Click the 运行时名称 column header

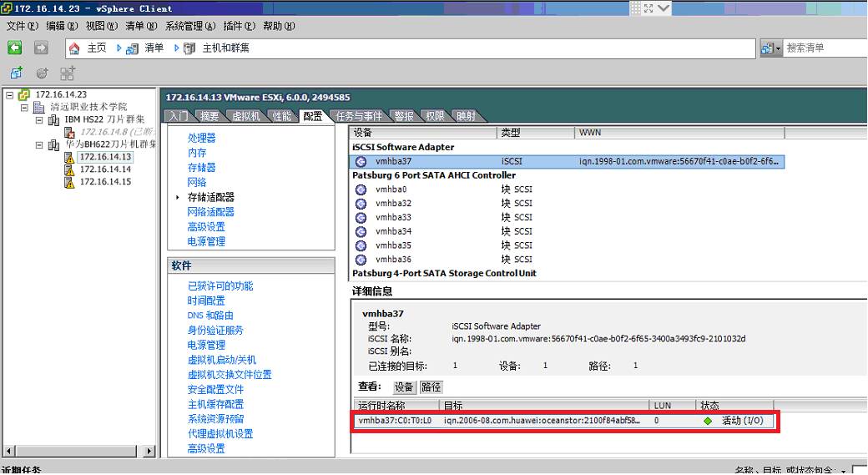coord(396,406)
